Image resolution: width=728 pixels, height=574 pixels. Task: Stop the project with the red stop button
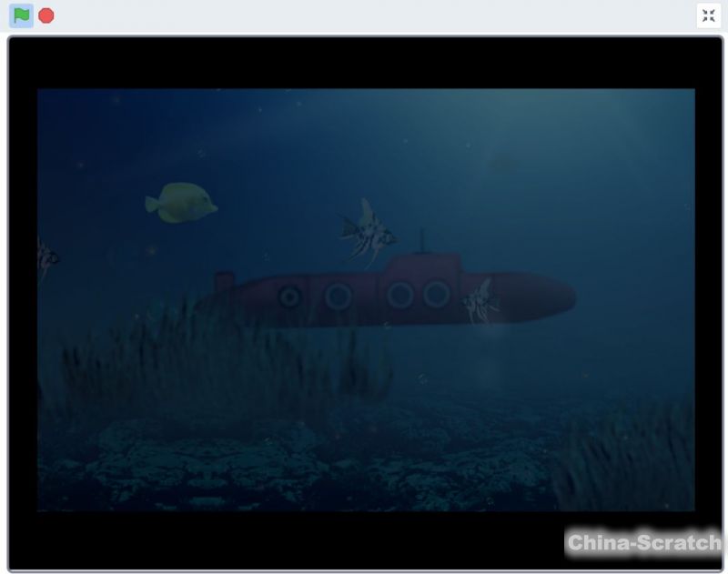pyautogui.click(x=46, y=15)
